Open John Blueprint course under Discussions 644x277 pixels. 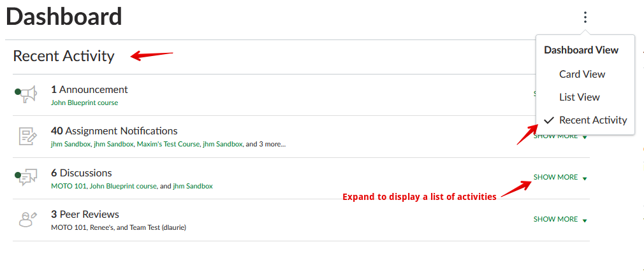pos(123,186)
